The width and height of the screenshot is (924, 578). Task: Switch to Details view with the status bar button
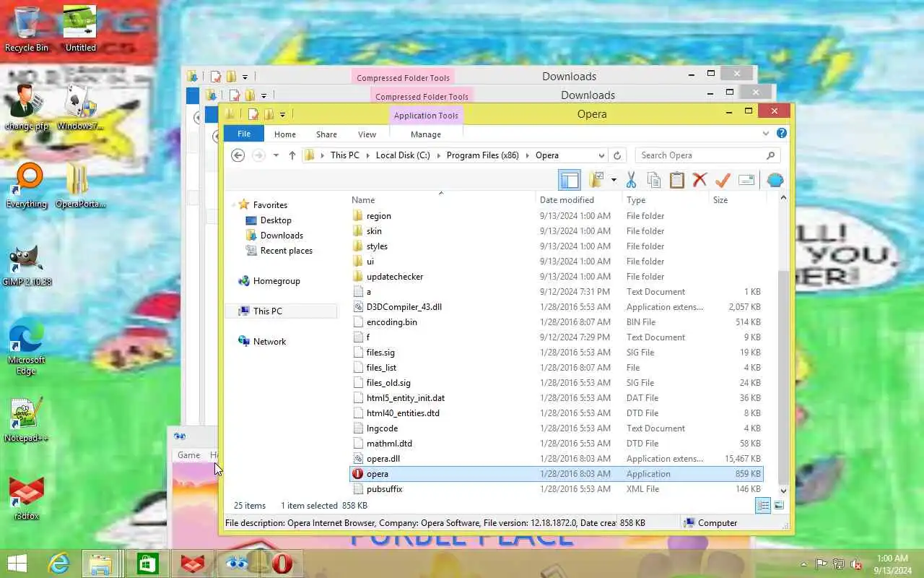[763, 506]
